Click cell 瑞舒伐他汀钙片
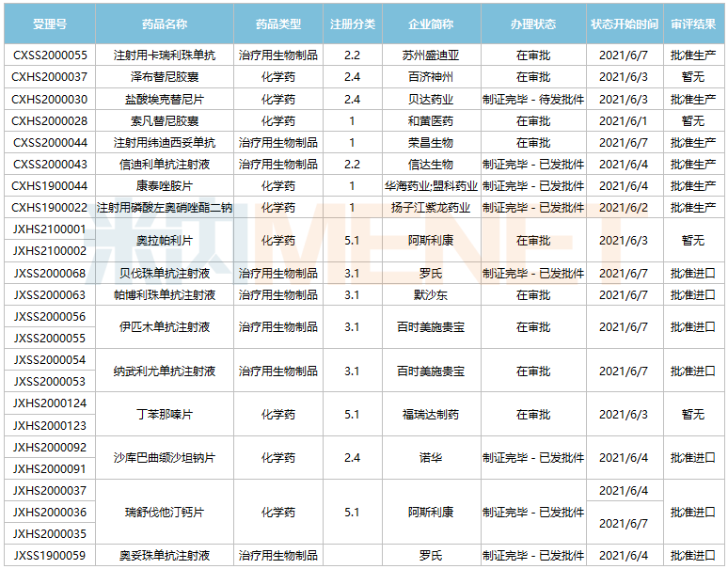Image resolution: width=728 pixels, height=569 pixels. 165,513
